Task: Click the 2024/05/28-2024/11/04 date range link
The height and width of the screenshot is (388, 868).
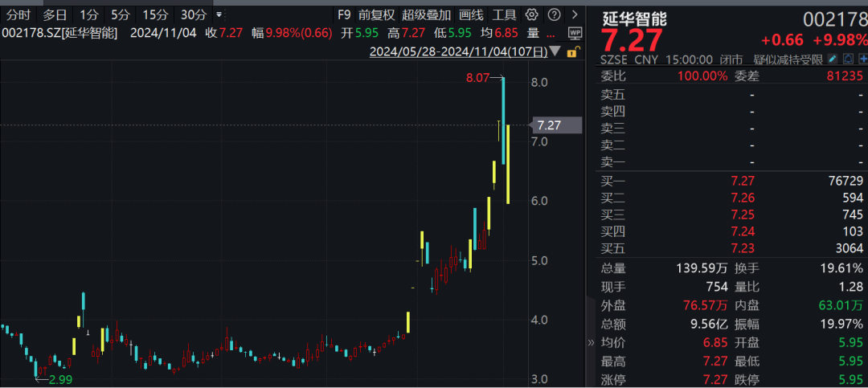Action: pyautogui.click(x=458, y=51)
